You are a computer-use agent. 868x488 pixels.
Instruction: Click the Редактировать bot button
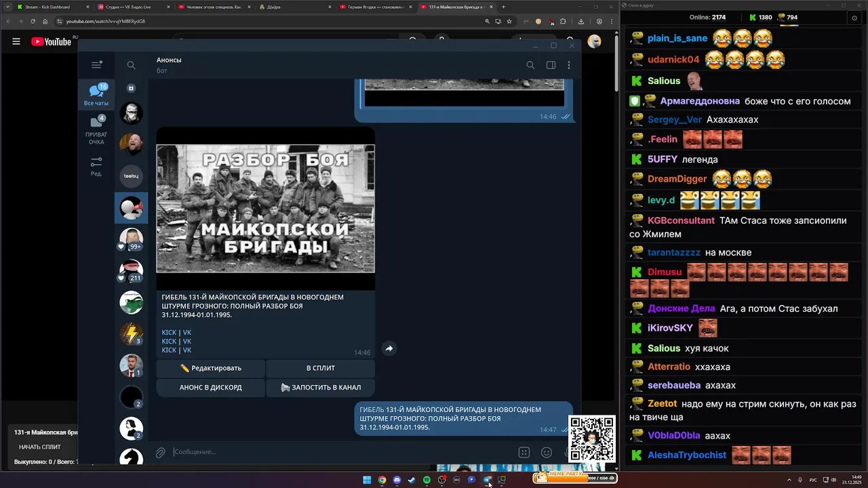[210, 368]
